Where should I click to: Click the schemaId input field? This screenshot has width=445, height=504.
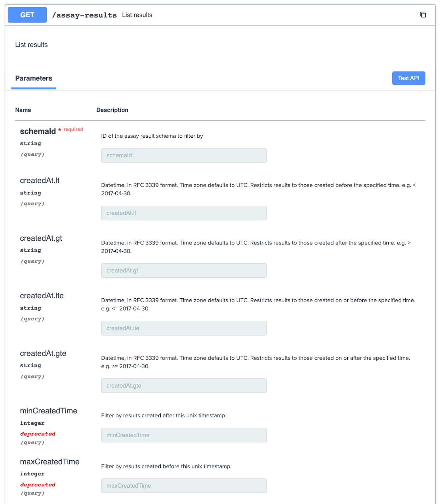click(184, 155)
